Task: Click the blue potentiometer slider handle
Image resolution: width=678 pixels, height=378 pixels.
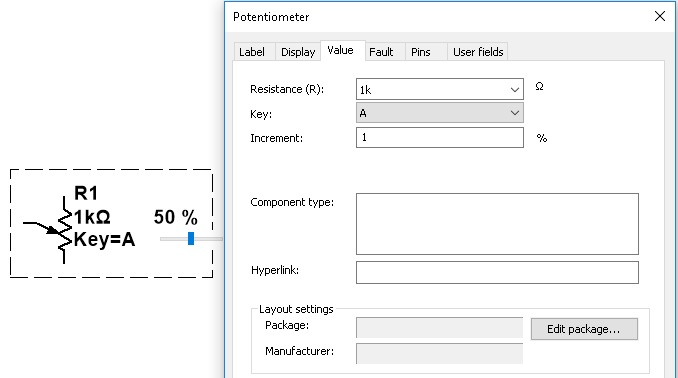Action: point(191,238)
